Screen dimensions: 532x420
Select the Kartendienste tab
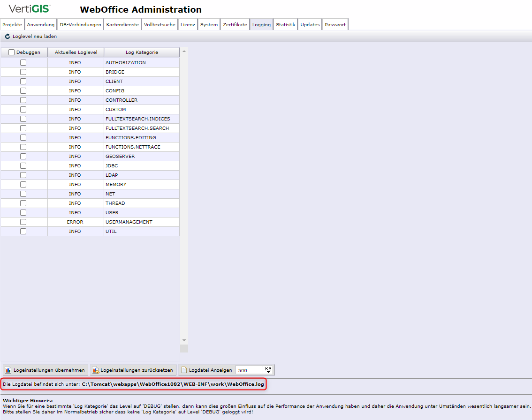[x=122, y=24]
